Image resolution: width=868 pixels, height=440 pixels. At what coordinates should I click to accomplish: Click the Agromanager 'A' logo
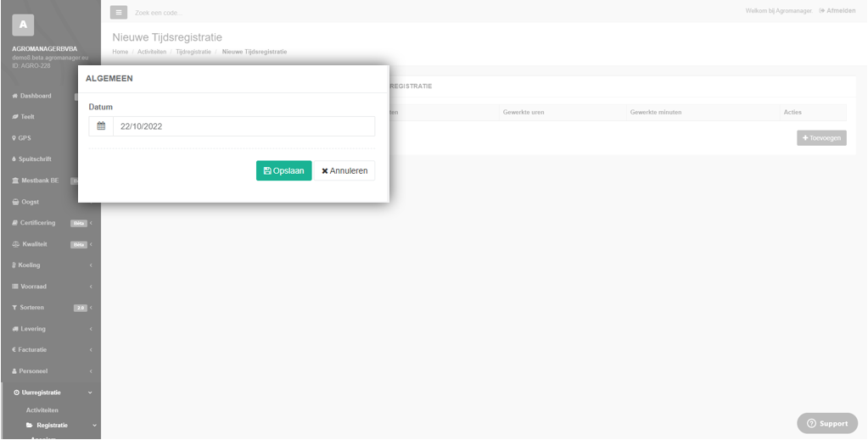pos(23,25)
